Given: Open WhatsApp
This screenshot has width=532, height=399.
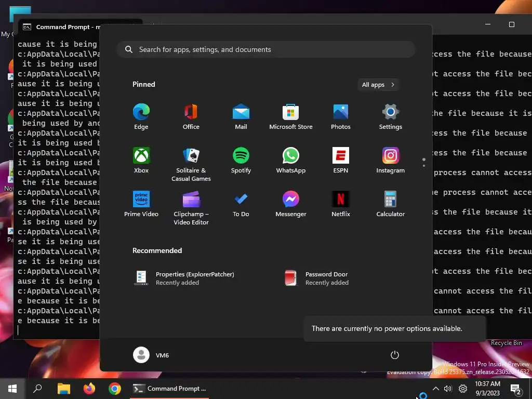Looking at the screenshot, I should (291, 161).
